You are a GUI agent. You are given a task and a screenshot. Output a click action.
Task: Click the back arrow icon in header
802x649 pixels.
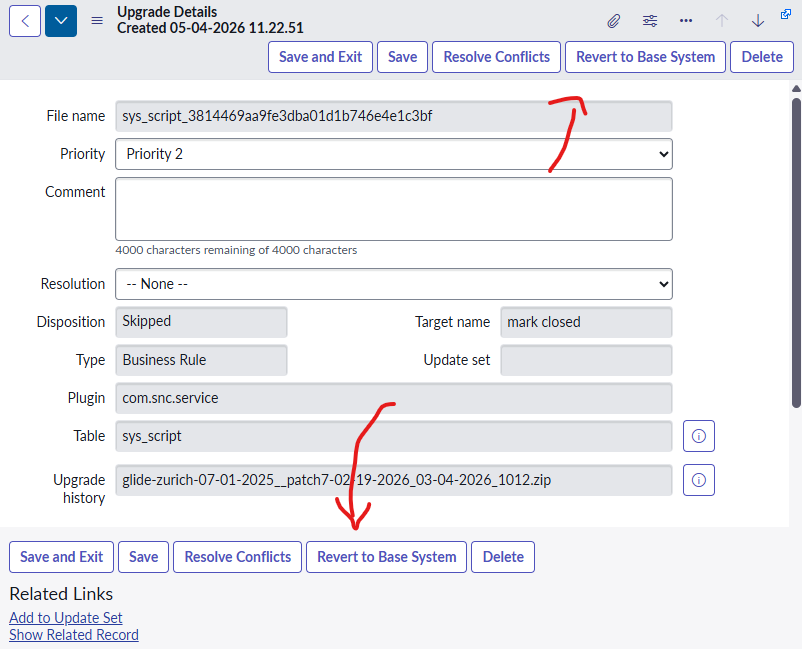point(25,20)
